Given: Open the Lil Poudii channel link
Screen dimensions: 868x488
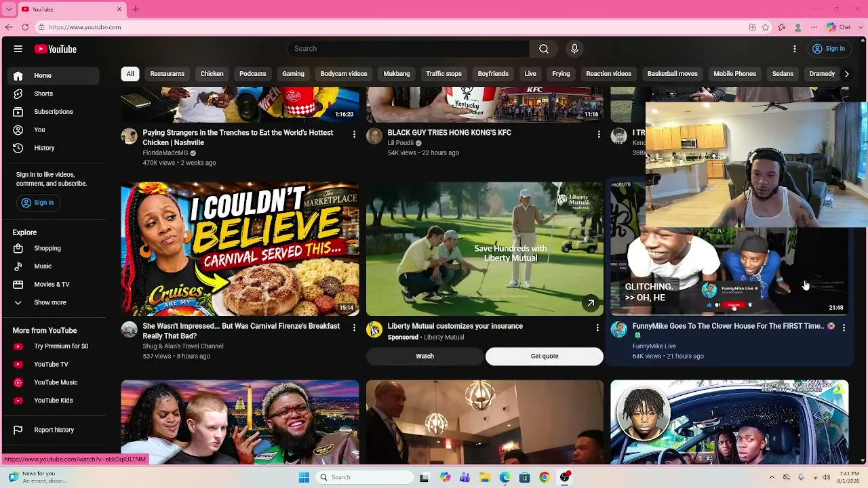Looking at the screenshot, I should click(x=400, y=143).
